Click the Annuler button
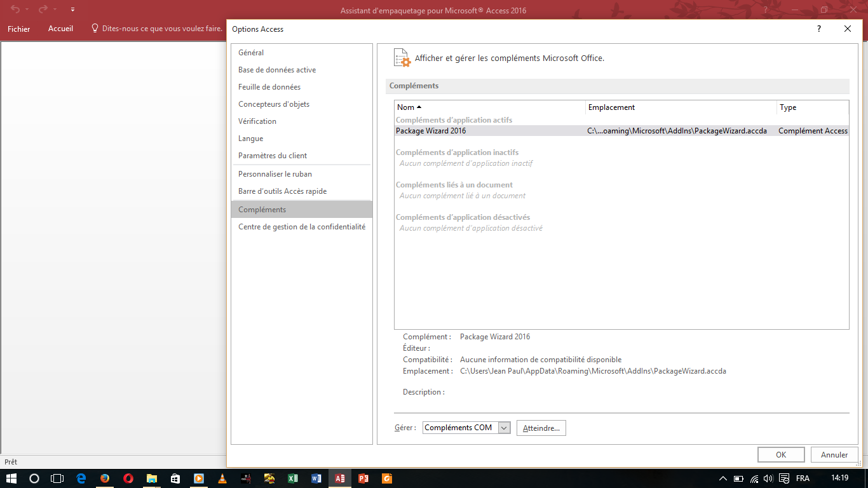Image resolution: width=868 pixels, height=488 pixels. (834, 454)
